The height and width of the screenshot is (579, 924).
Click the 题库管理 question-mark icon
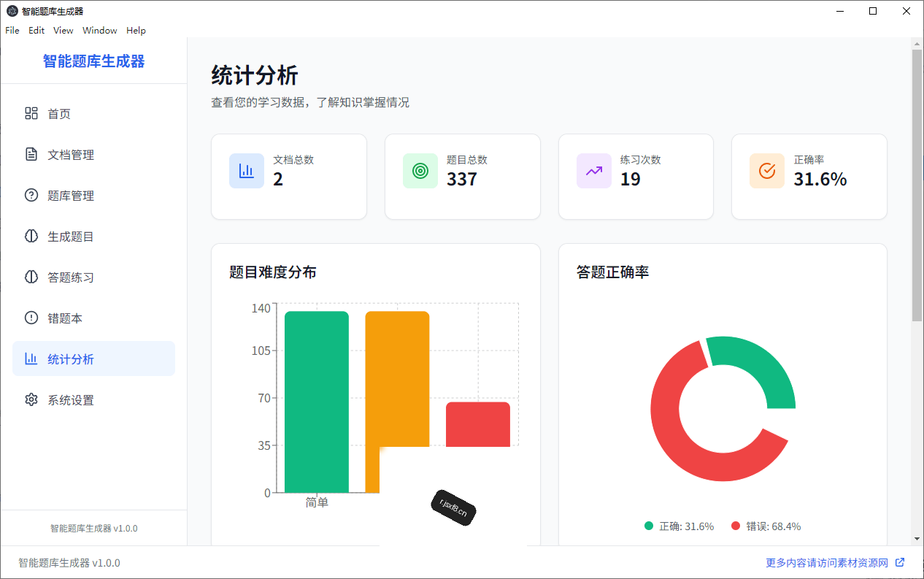click(31, 195)
